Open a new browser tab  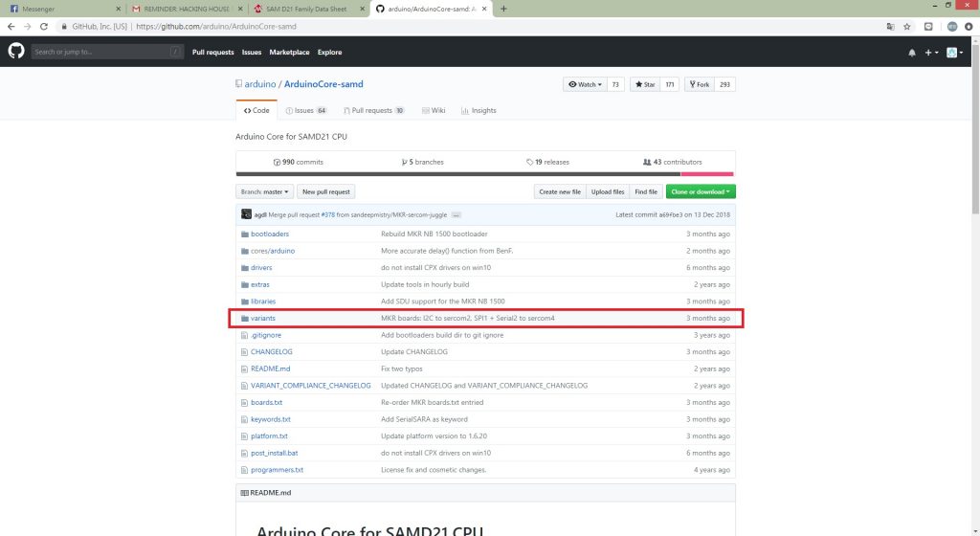pyautogui.click(x=503, y=9)
